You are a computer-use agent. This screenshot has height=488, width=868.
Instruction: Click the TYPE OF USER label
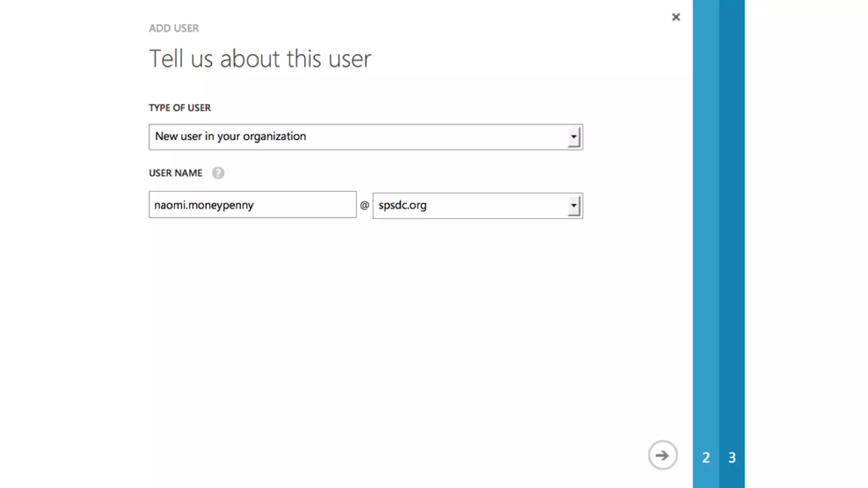[x=180, y=108]
